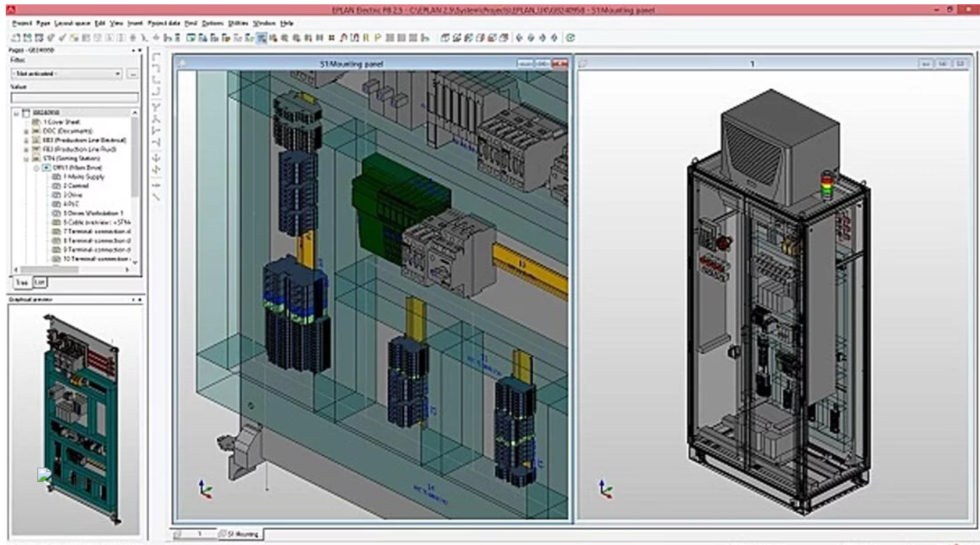The image size is (980, 545).
Task: Open the Filter dropdown showing Not activated
Action: (x=117, y=73)
